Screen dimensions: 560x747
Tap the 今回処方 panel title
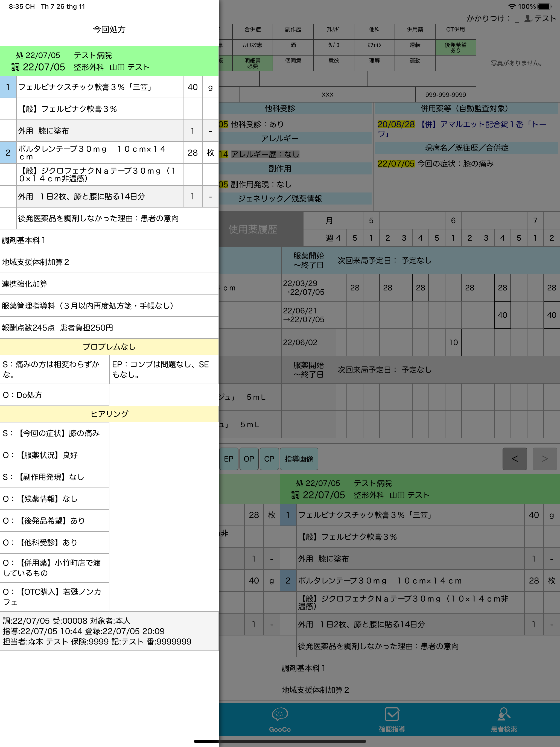pyautogui.click(x=109, y=29)
